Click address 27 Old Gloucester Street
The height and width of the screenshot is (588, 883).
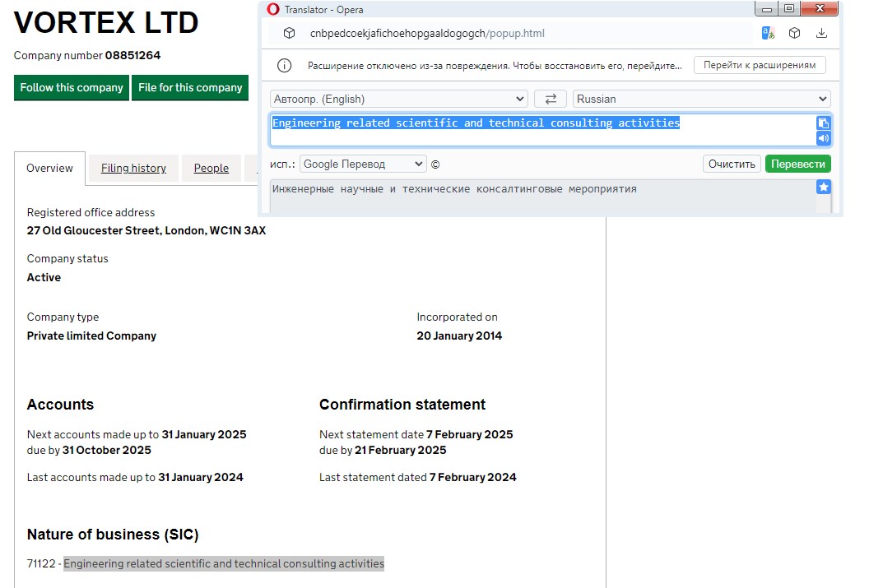[x=146, y=230]
